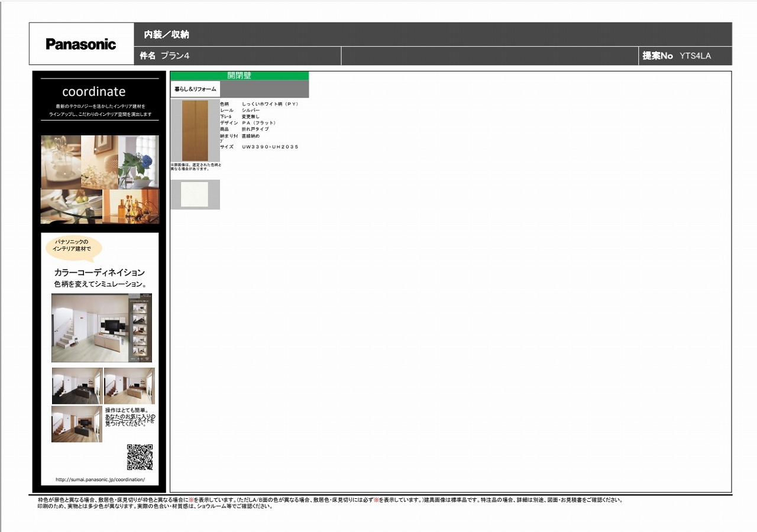Image resolution: width=757 pixels, height=532 pixels.
Task: Click the blue hydrangea vase photo
Action: pyautogui.click(x=138, y=161)
